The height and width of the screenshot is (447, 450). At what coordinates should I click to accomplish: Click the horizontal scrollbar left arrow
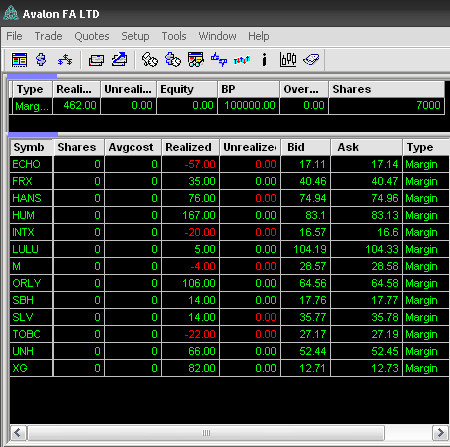[18, 433]
